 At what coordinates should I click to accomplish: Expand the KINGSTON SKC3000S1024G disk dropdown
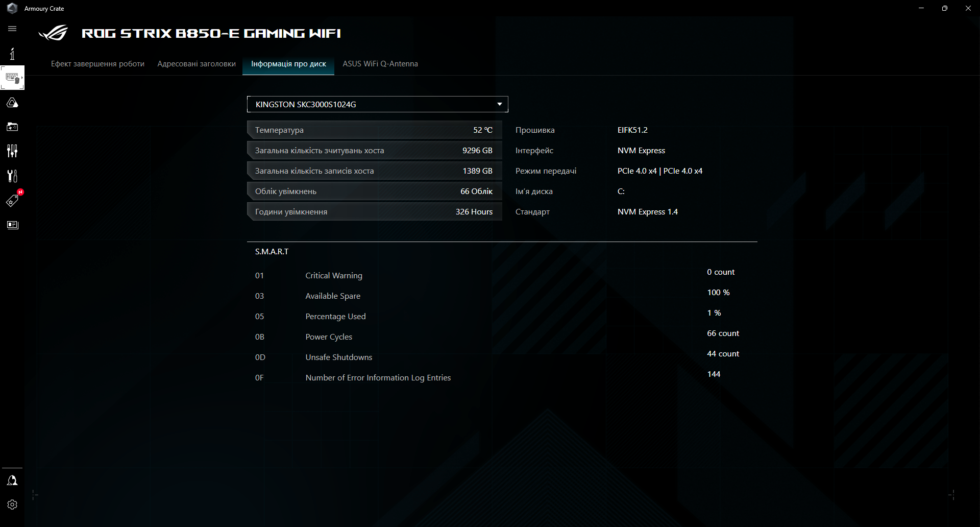pos(378,104)
